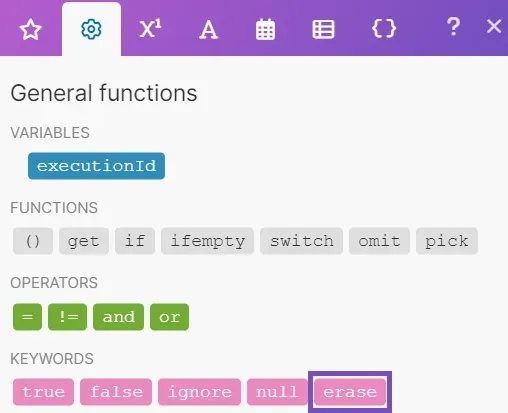The image size is (508, 413).
Task: Open the array functions list tab
Action: (323, 29)
